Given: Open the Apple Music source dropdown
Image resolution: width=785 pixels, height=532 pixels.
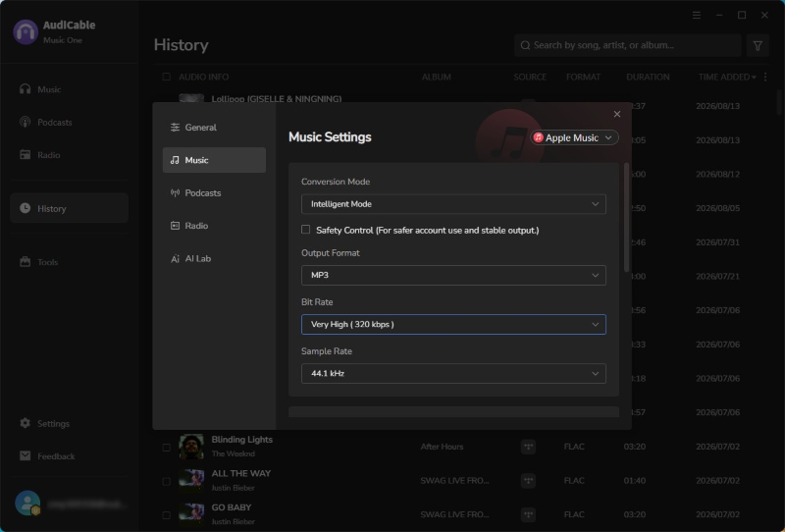Looking at the screenshot, I should pos(574,137).
